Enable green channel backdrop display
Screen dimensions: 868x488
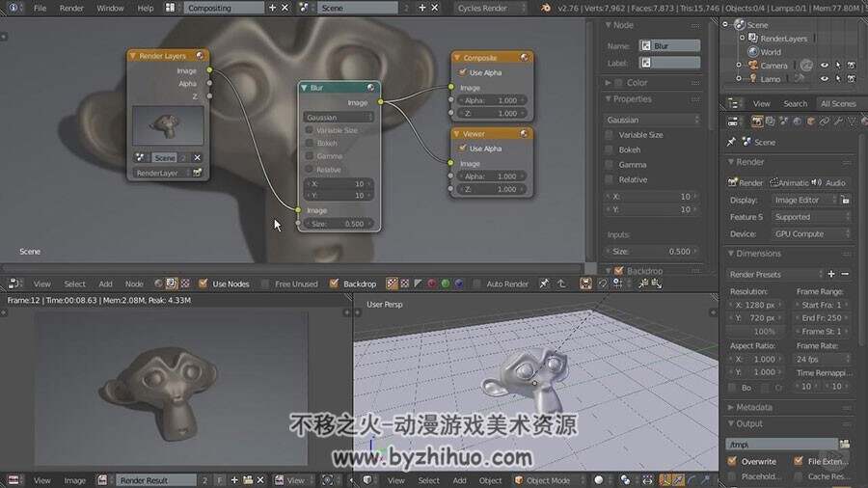click(445, 284)
